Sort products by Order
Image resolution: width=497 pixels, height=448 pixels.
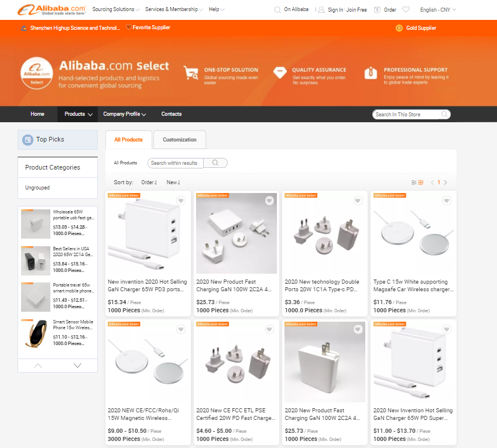[x=149, y=182]
